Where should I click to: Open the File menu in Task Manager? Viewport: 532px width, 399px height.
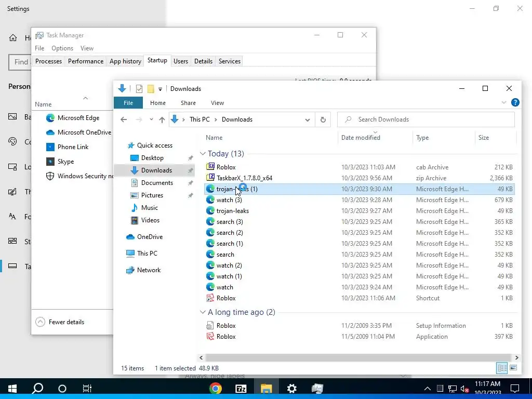point(39,48)
